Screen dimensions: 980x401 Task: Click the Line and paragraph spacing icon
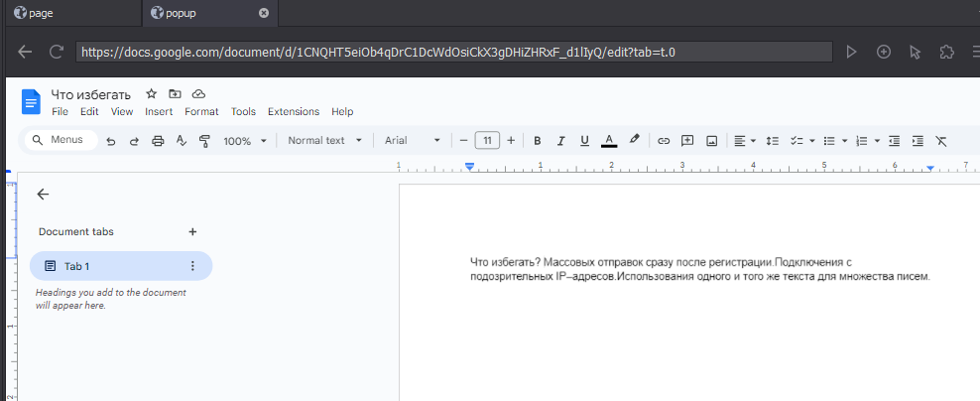(773, 141)
